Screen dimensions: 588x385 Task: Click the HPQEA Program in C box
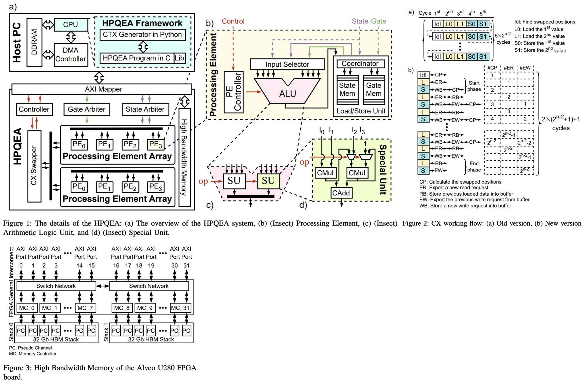[x=137, y=58]
